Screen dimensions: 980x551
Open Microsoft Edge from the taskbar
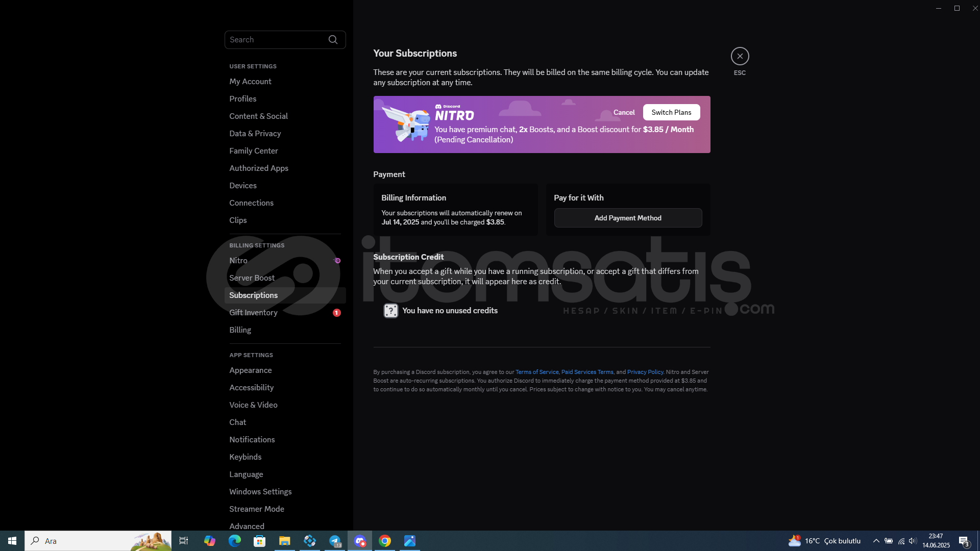point(234,541)
